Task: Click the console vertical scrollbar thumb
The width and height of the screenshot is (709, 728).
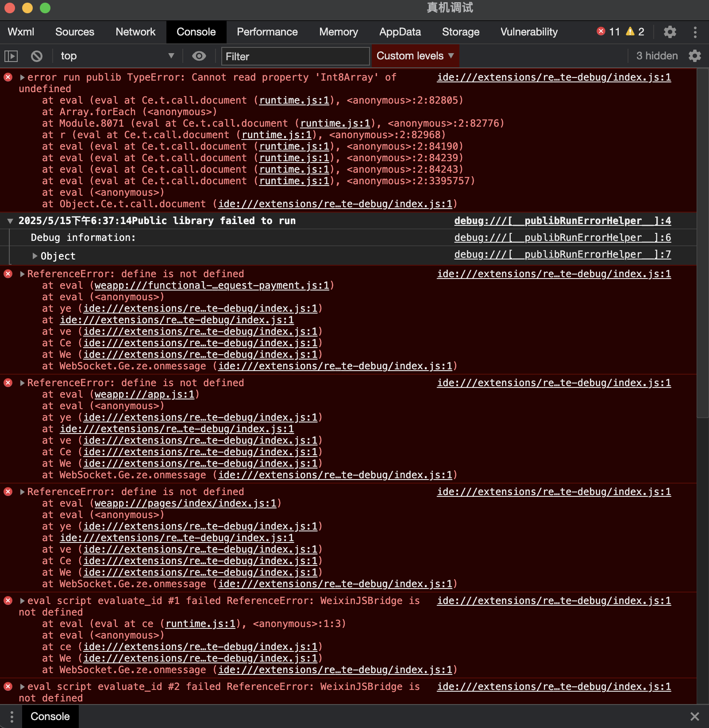Action: pyautogui.click(x=703, y=243)
